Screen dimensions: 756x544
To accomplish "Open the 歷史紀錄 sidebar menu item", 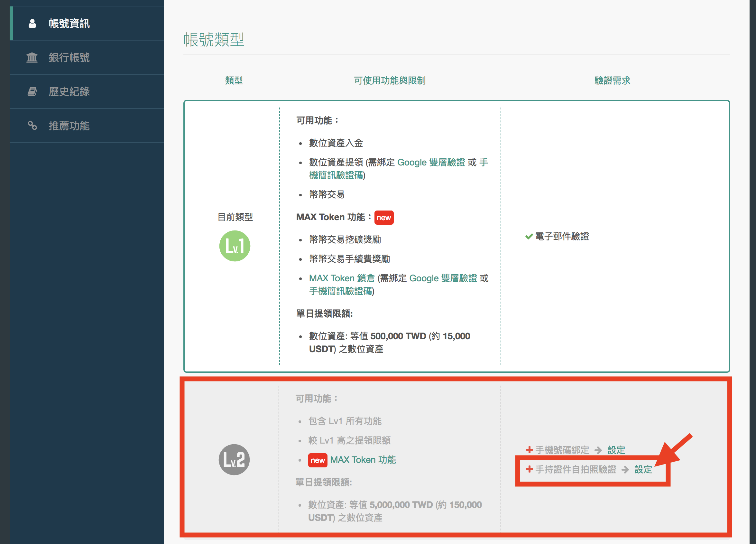I will (69, 91).
